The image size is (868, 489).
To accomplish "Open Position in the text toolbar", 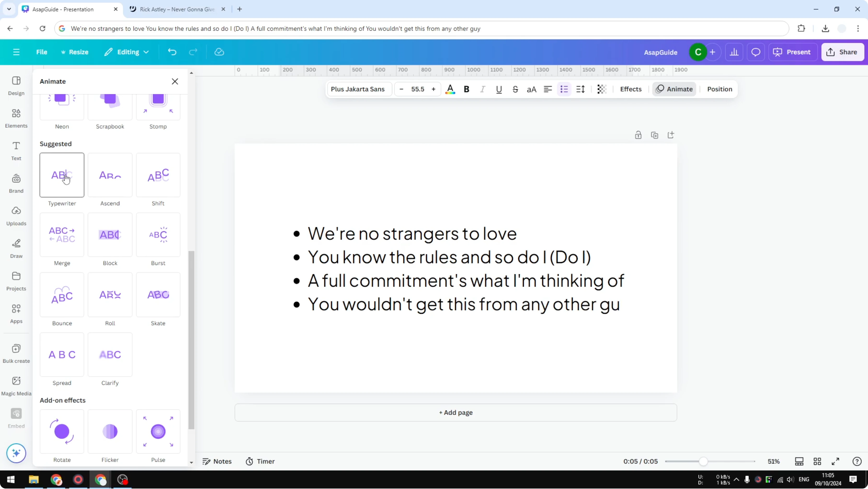I will pos(720,89).
